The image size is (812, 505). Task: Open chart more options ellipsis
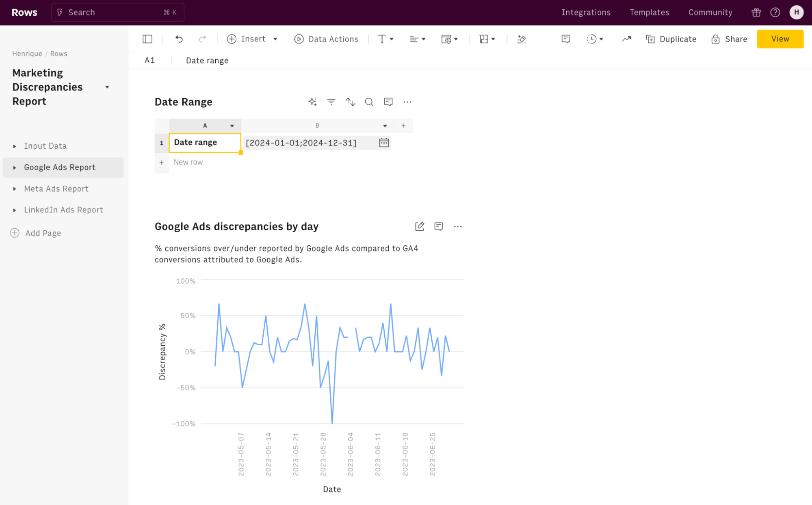458,226
